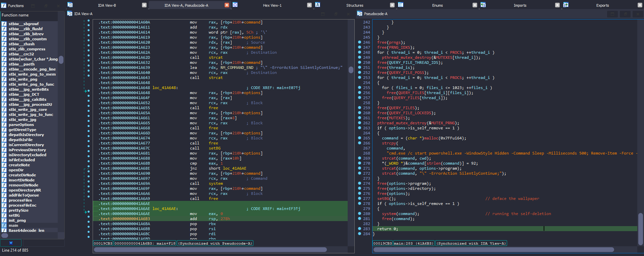Viewport: 644px width, 256px height.
Task: Close the Imports tab
Action: pyautogui.click(x=557, y=5)
